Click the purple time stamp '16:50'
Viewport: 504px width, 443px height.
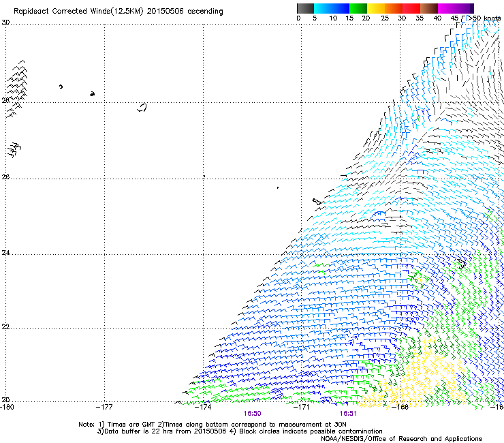coord(252,414)
